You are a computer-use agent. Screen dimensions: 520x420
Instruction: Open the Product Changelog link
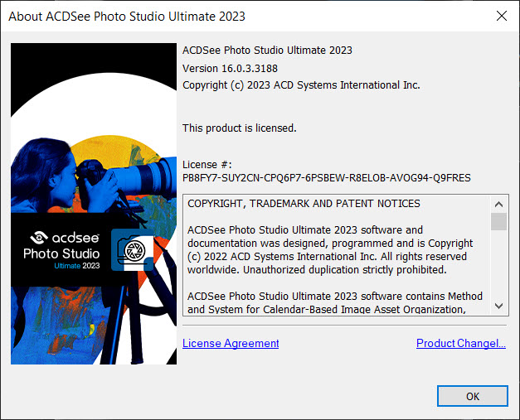click(x=460, y=343)
